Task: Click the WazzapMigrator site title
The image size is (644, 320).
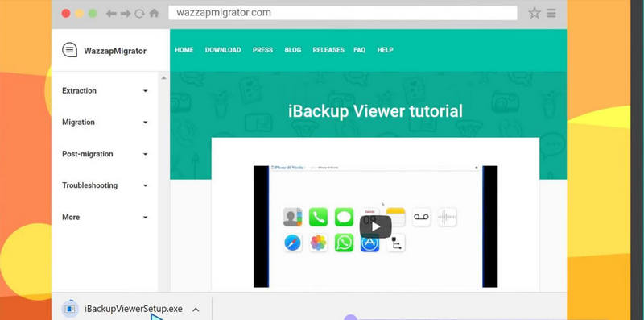Action: 115,51
